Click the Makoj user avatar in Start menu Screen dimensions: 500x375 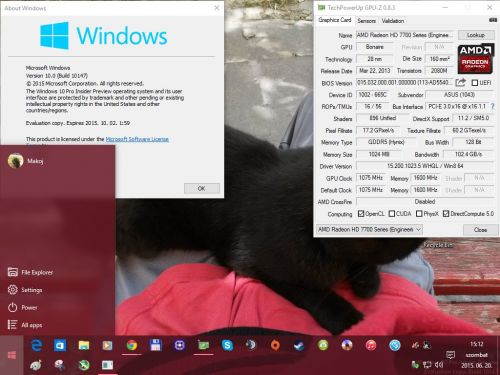[x=15, y=161]
